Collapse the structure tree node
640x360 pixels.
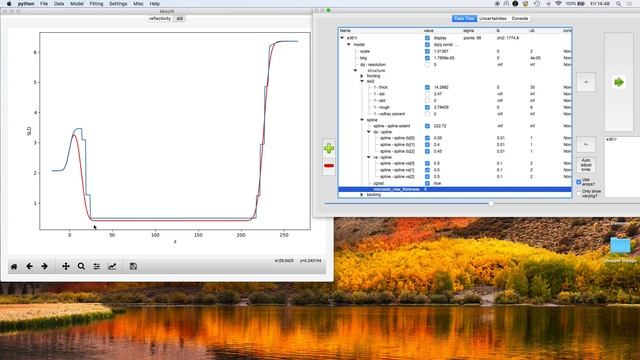tap(355, 71)
